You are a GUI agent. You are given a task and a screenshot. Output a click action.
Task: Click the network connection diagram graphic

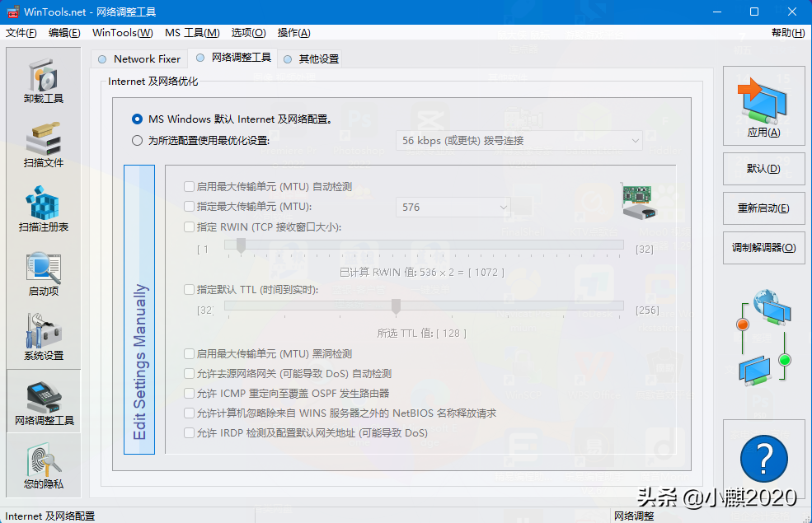[764, 338]
